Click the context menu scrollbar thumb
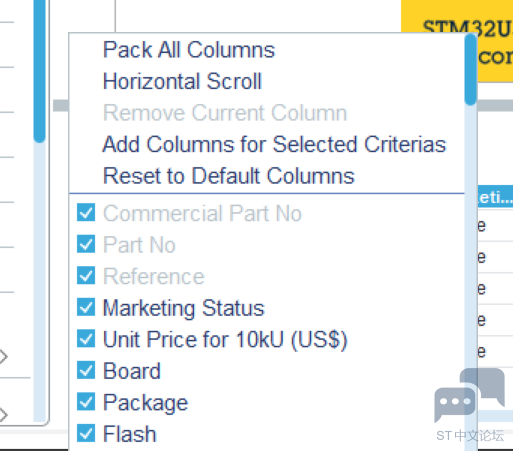The image size is (513, 451). [x=471, y=69]
